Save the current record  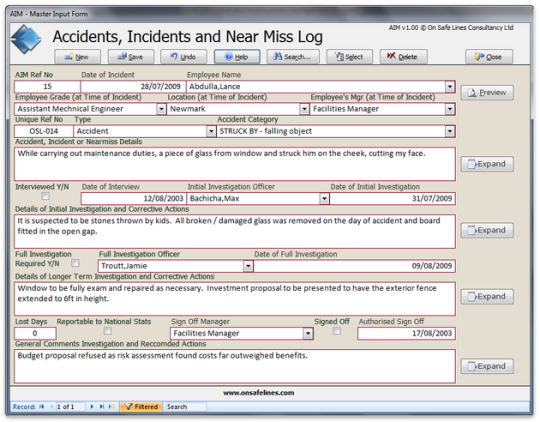click(x=131, y=57)
